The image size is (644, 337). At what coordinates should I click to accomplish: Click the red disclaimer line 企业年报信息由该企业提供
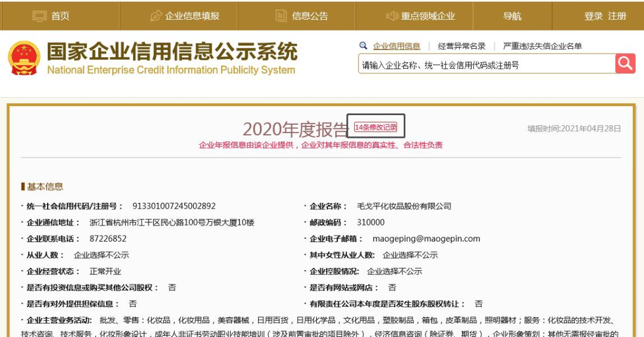tap(320, 145)
